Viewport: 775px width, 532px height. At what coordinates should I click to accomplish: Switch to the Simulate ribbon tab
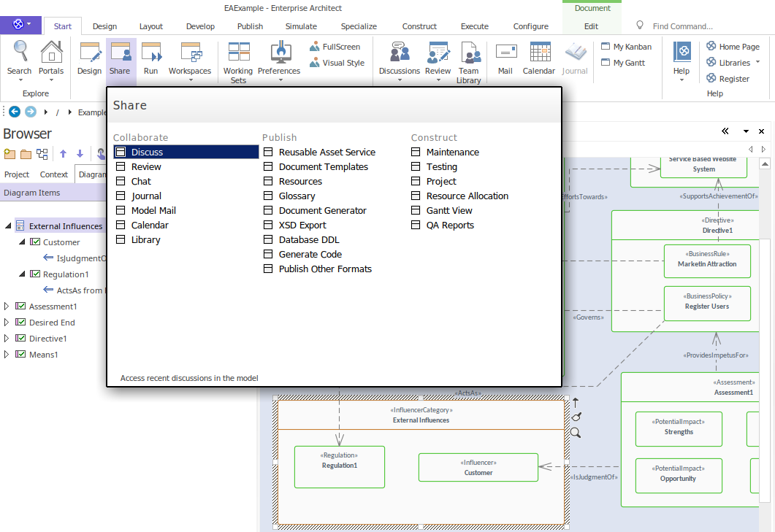301,26
